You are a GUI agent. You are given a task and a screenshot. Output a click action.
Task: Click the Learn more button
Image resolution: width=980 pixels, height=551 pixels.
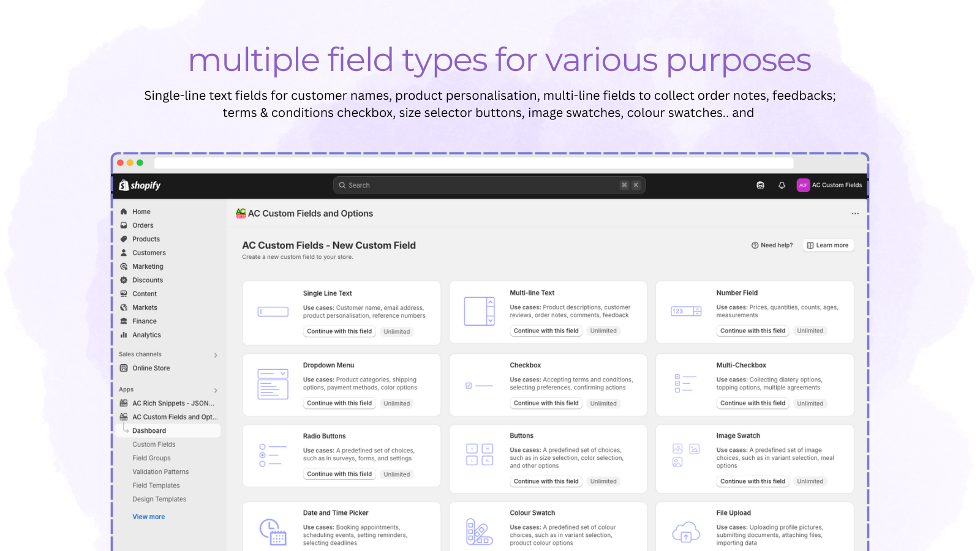tap(827, 246)
